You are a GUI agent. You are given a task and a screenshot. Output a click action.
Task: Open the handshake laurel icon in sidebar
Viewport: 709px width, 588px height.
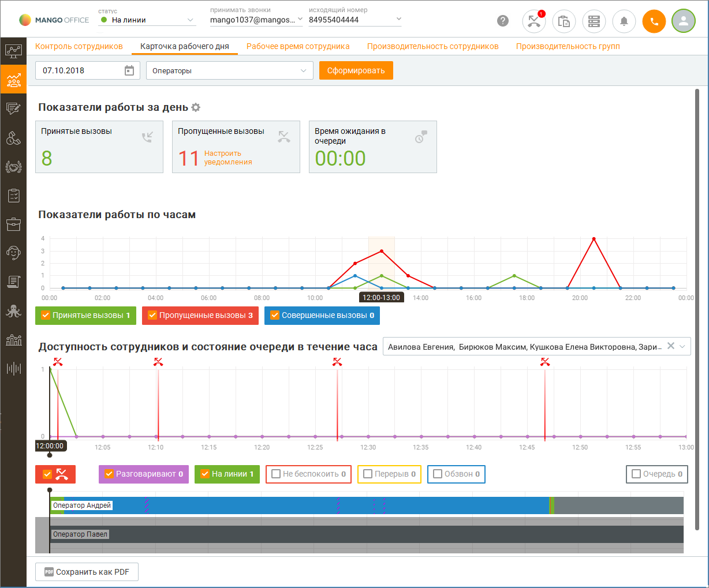click(13, 167)
